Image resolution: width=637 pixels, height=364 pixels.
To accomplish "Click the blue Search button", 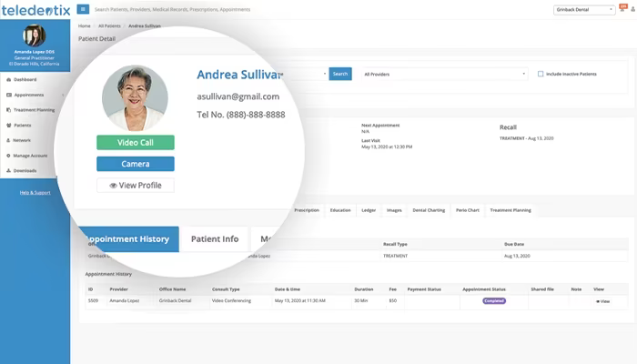I will click(x=340, y=74).
